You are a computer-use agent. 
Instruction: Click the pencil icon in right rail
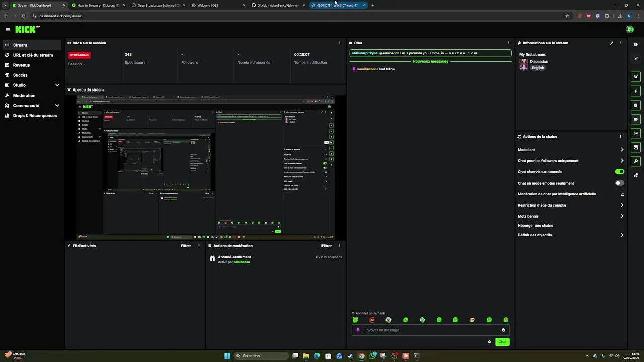[636, 59]
